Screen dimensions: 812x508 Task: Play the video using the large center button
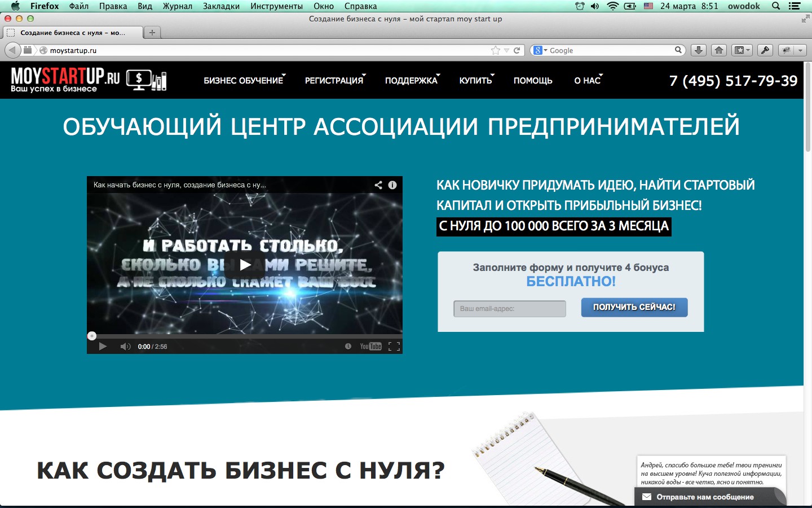pos(245,265)
